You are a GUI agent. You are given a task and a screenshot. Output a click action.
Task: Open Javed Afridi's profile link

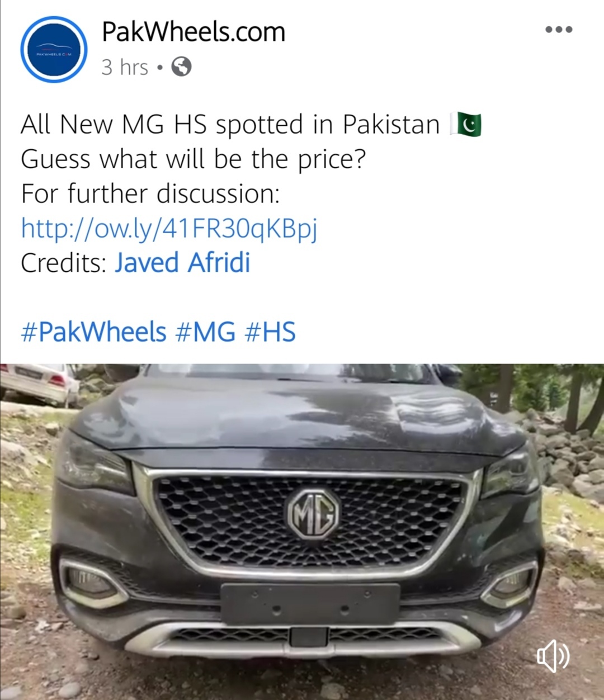pos(182,263)
